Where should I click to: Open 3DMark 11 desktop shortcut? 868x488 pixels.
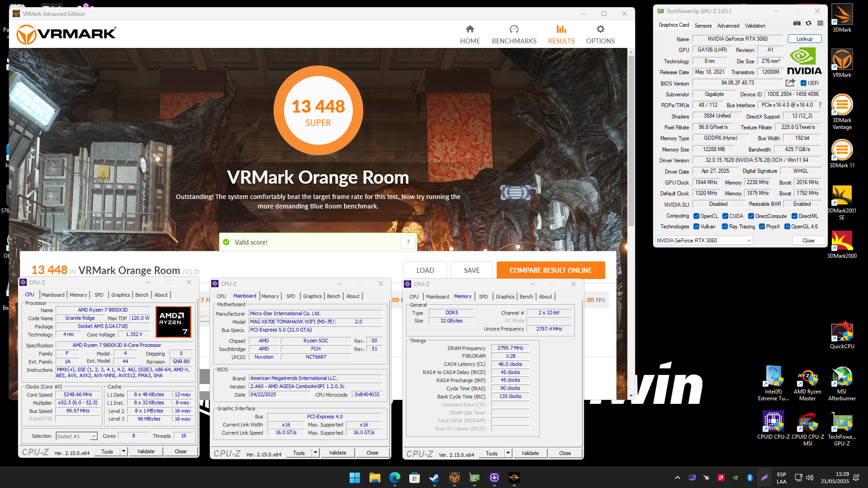842,154
